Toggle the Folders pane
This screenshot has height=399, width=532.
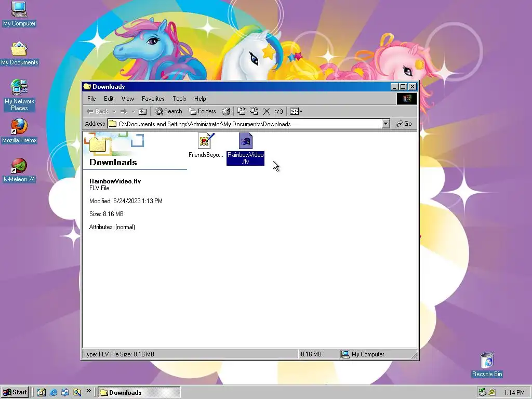coord(202,111)
